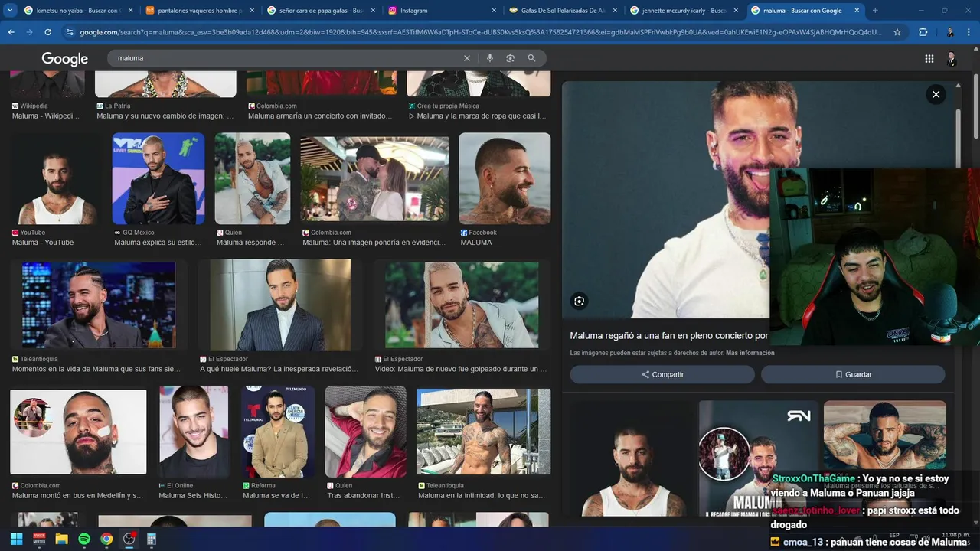Click Maluma - Wikipedia result caption

(45, 116)
